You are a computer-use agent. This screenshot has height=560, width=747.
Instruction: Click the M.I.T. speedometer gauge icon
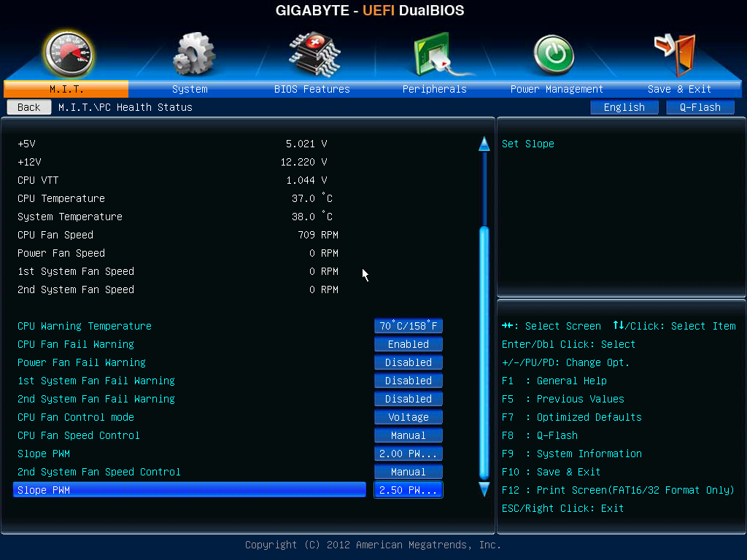(69, 54)
